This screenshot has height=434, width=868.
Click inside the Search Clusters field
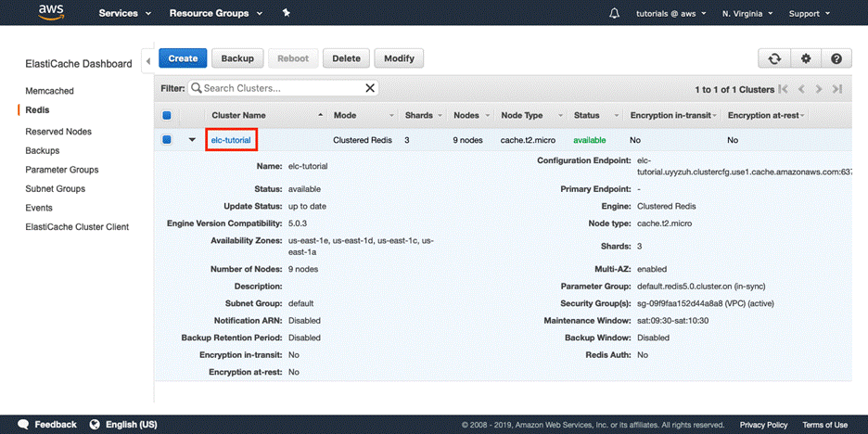tap(278, 89)
